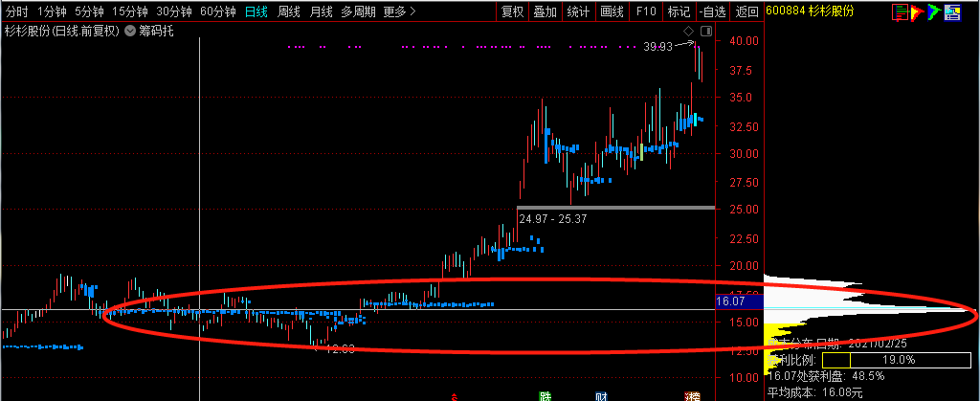Click the 获利比例 19.0% progress bar
Viewport: 980px width, 401px height.
click(x=899, y=360)
